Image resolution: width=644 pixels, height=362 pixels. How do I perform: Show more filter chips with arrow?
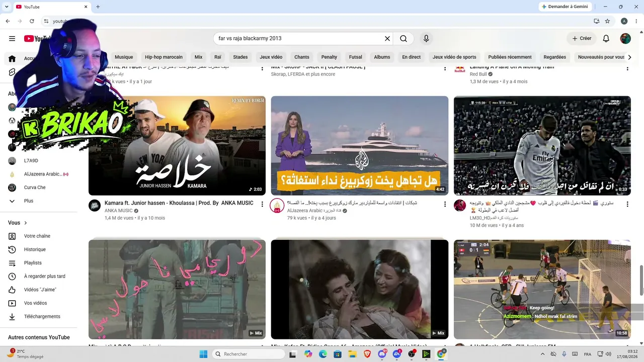point(629,57)
